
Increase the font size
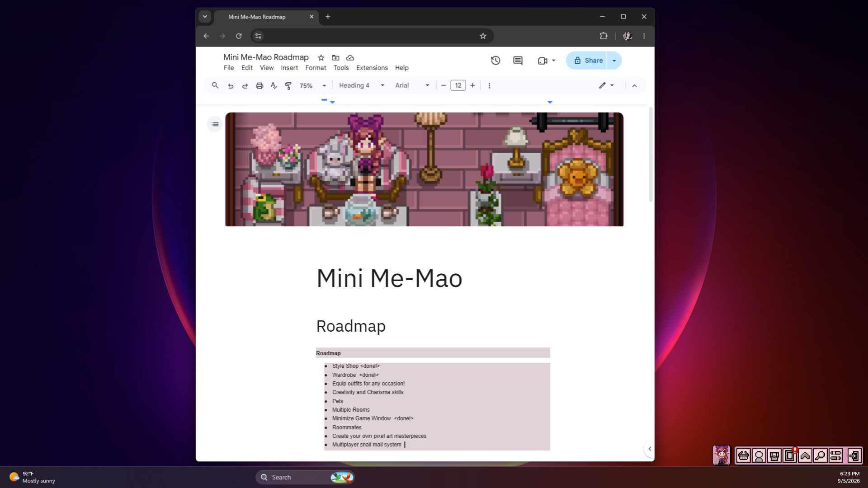coord(472,85)
